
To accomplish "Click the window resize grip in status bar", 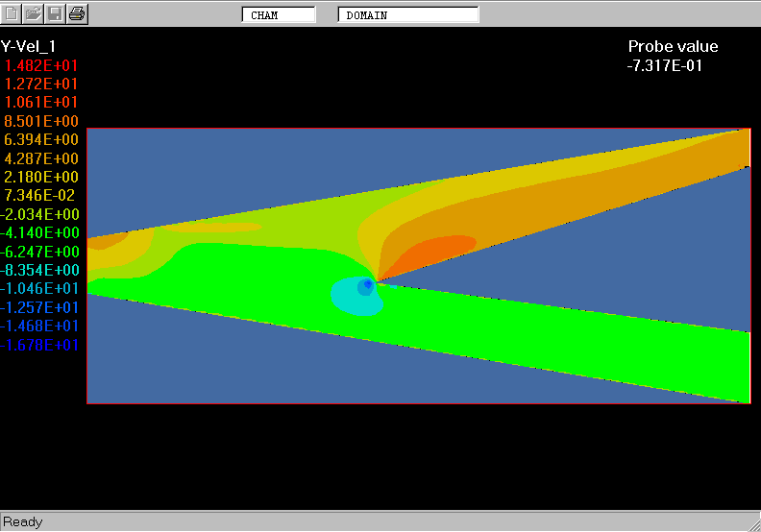I will coord(752,523).
